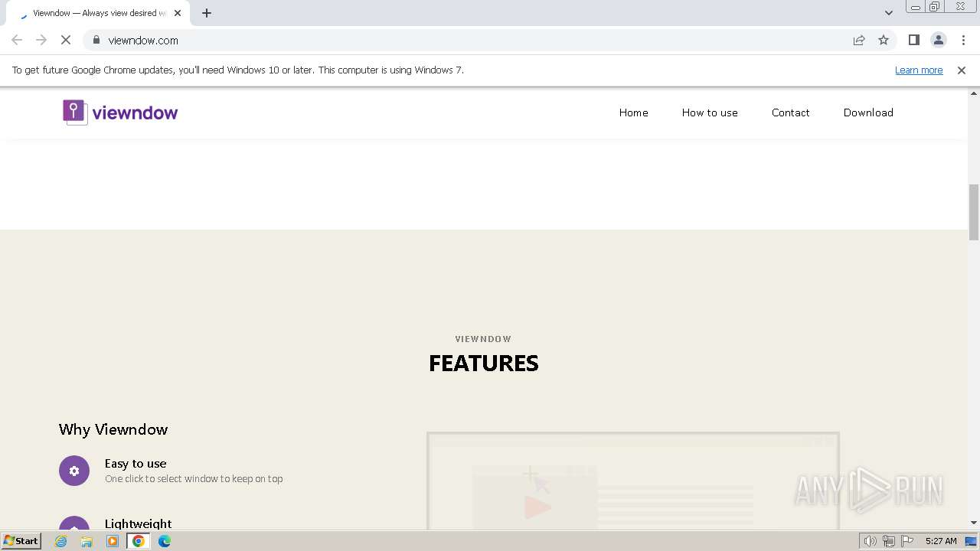The image size is (980, 551).
Task: Open Chrome three-dot menu
Action: click(963, 40)
